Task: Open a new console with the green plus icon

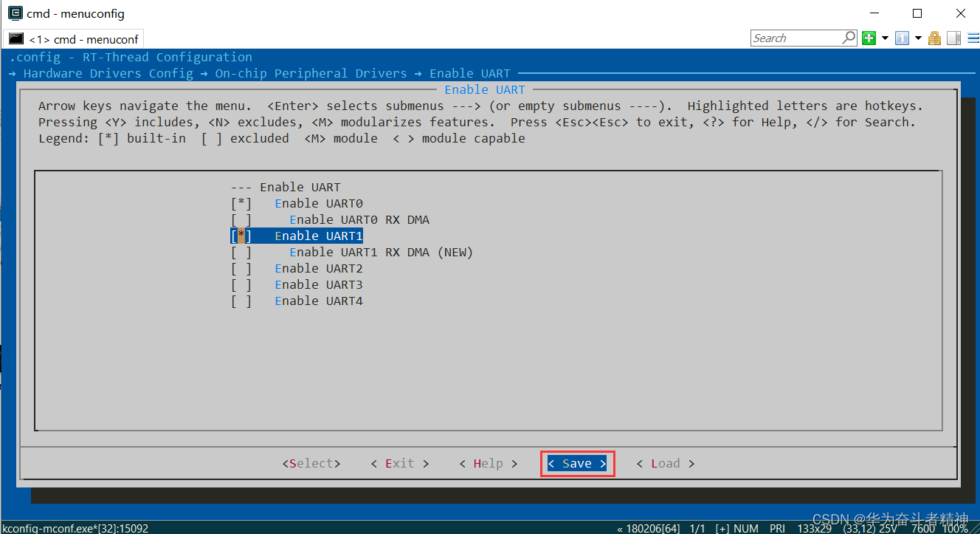Action: pos(869,38)
